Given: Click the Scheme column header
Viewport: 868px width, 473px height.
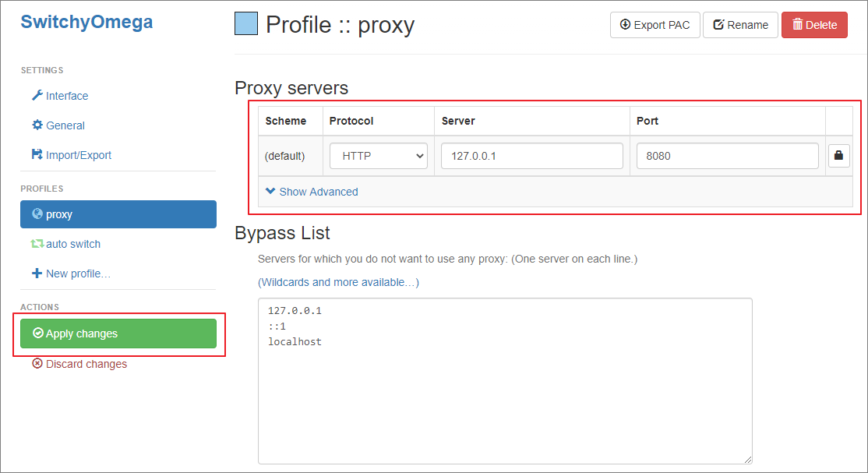Looking at the screenshot, I should click(286, 121).
